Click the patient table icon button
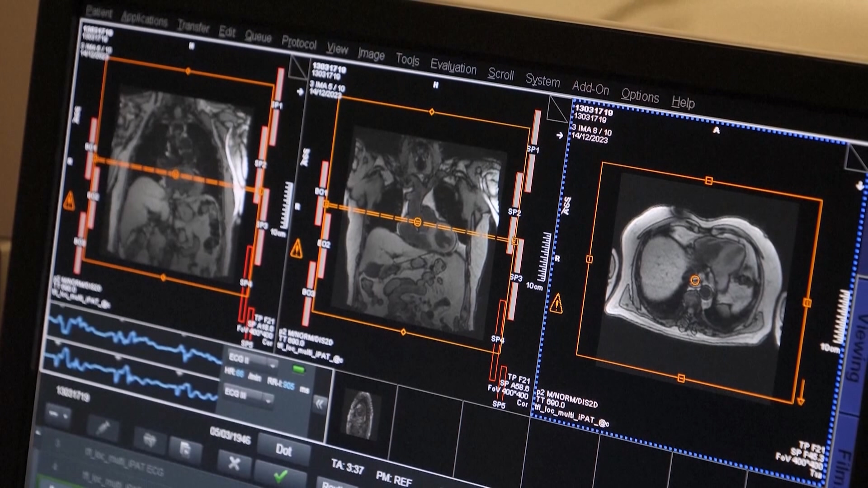 149,439
